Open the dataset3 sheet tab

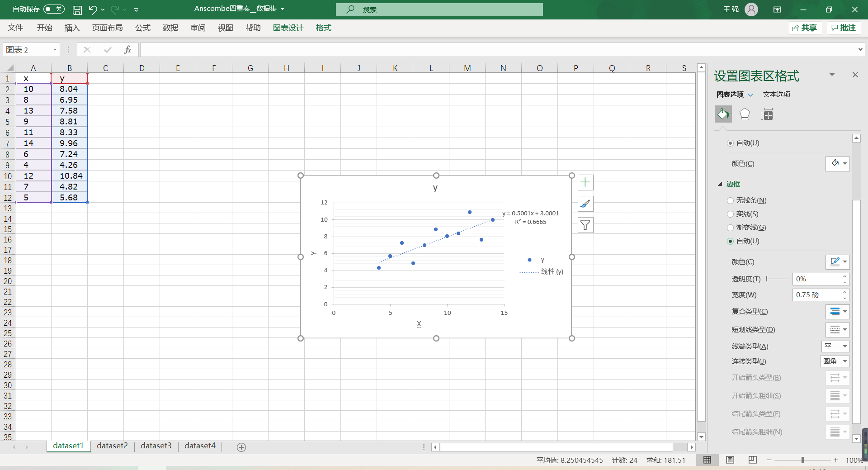coord(156,446)
